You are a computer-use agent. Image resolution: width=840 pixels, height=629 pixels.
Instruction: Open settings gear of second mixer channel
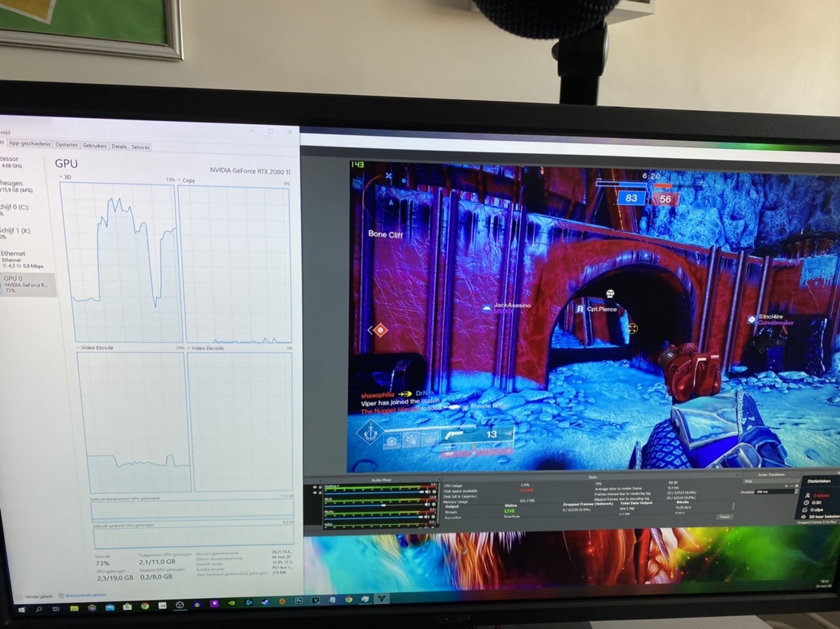(x=434, y=505)
